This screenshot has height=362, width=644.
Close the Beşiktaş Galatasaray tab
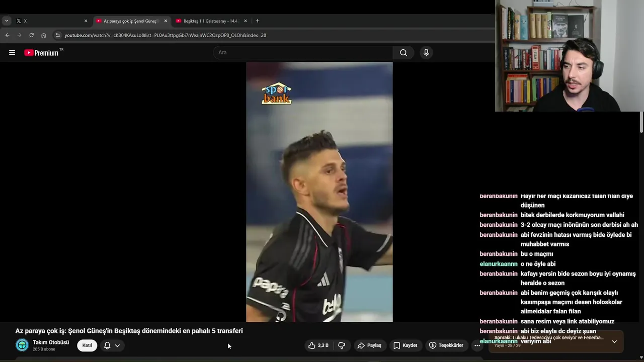tap(246, 21)
